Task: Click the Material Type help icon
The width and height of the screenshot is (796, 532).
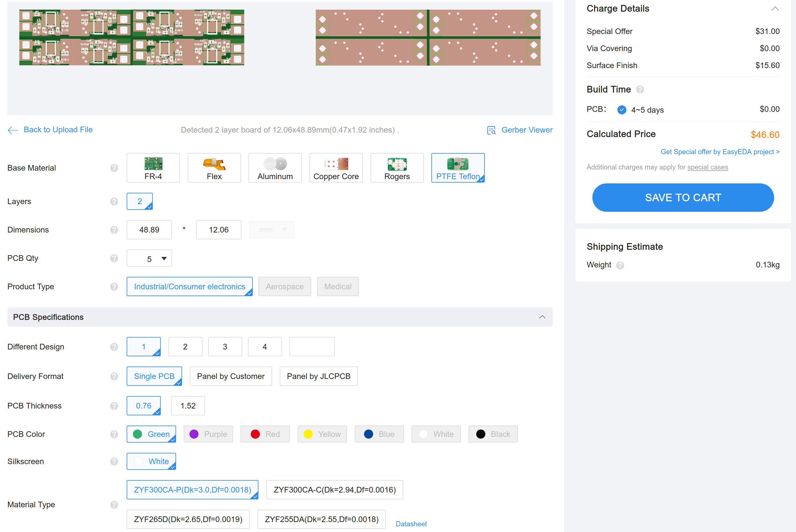Action: pos(114,504)
